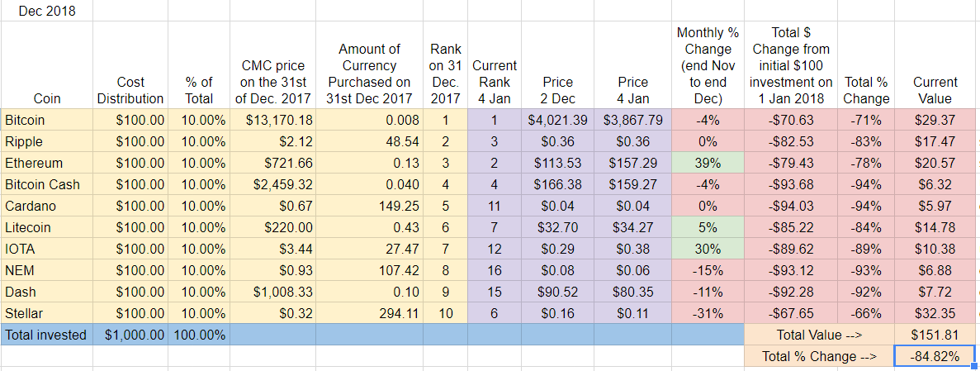The height and width of the screenshot is (371, 980).
Task: Click the Bitcoin coin name cell
Action: tap(47, 120)
